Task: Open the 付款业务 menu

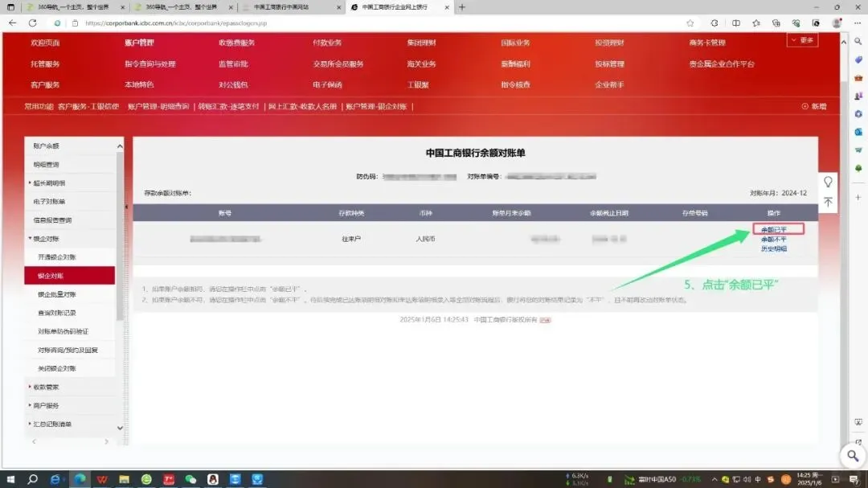Action: tap(327, 43)
